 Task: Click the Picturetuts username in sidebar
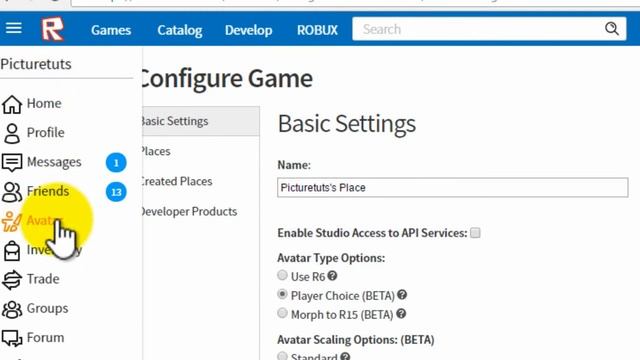[x=36, y=64]
